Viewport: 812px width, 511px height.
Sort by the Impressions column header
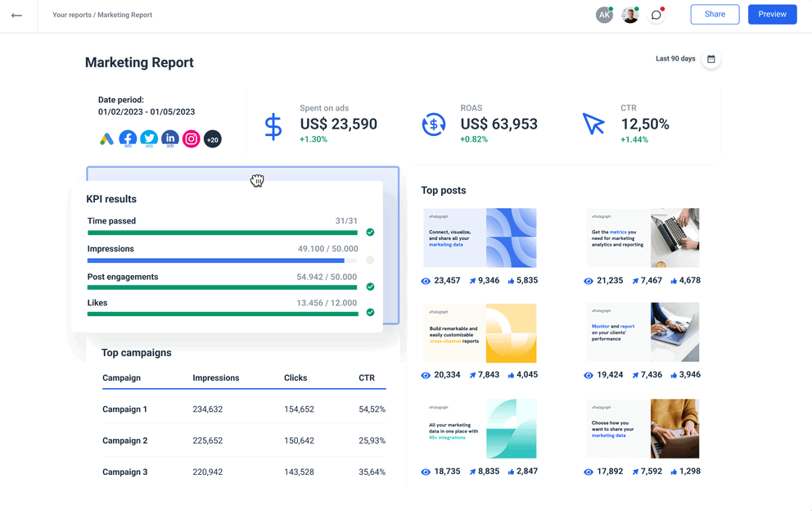(x=216, y=378)
